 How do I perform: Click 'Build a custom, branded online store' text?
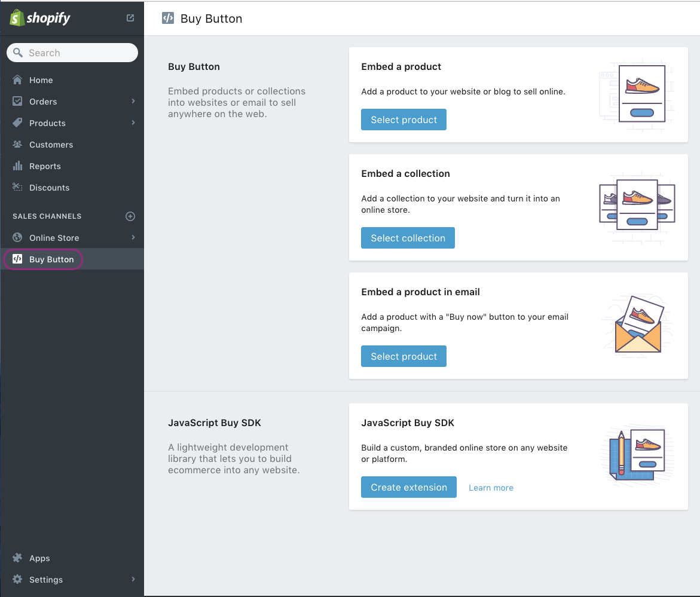(x=464, y=454)
